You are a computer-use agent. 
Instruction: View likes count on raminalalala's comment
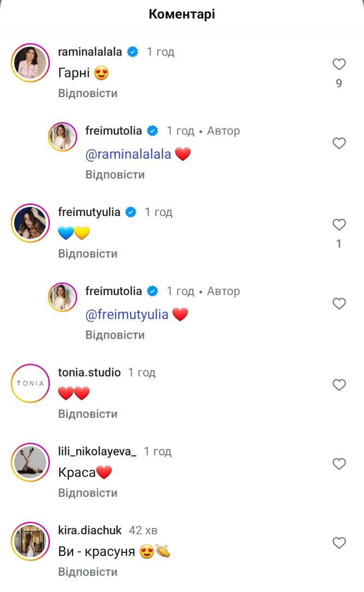coord(339,84)
